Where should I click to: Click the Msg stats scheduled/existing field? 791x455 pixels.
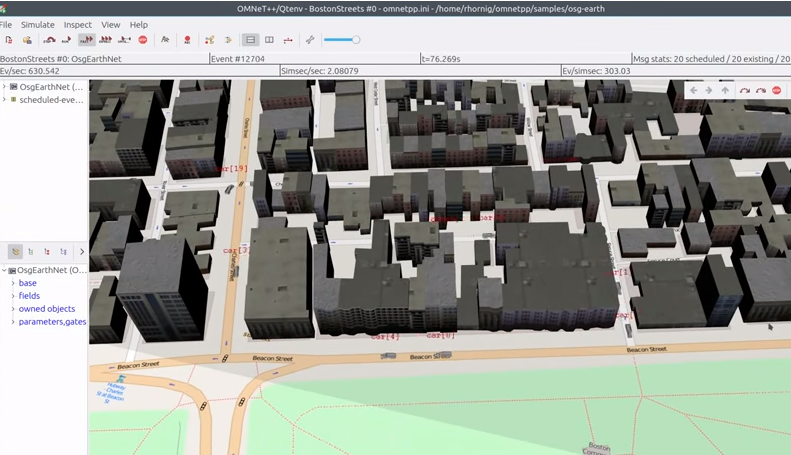711,59
